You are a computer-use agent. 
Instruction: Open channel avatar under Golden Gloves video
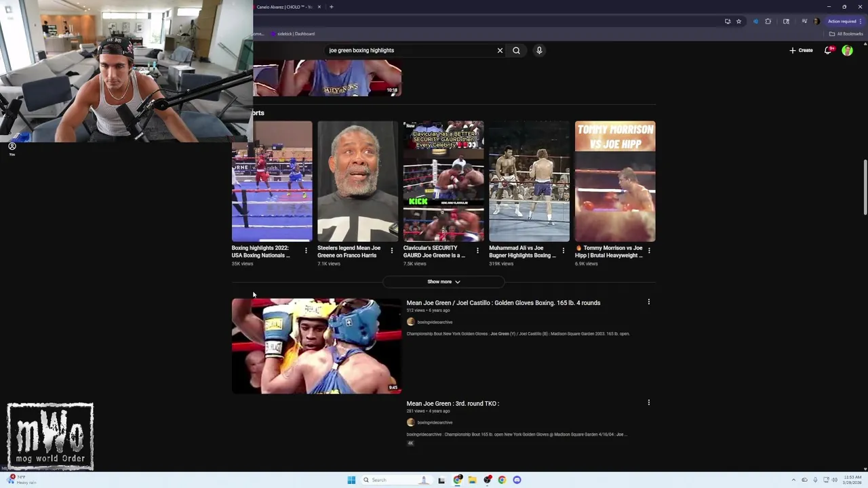click(410, 322)
